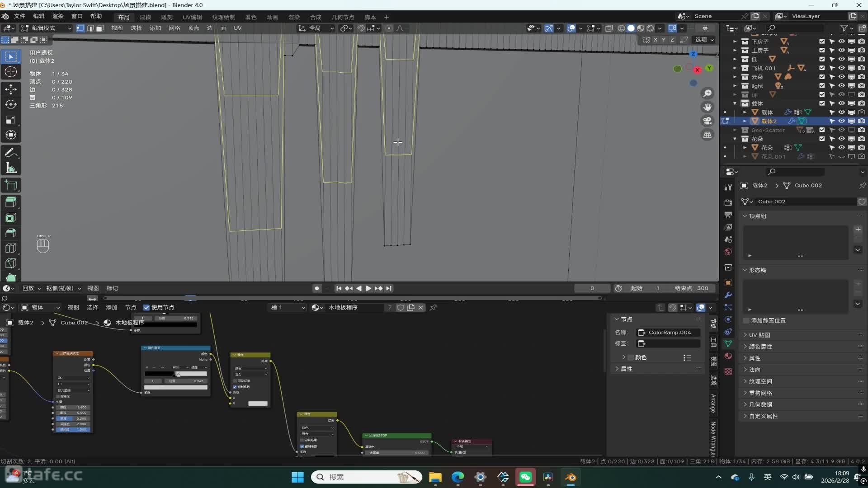Open the 渲染 menu in top bar
868x488 pixels.
58,16
